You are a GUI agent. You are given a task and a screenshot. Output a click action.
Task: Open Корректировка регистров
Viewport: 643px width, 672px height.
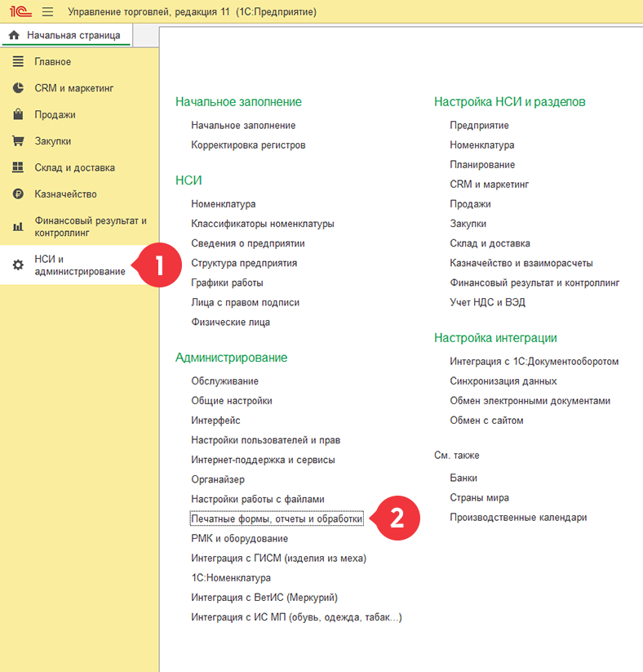point(248,145)
